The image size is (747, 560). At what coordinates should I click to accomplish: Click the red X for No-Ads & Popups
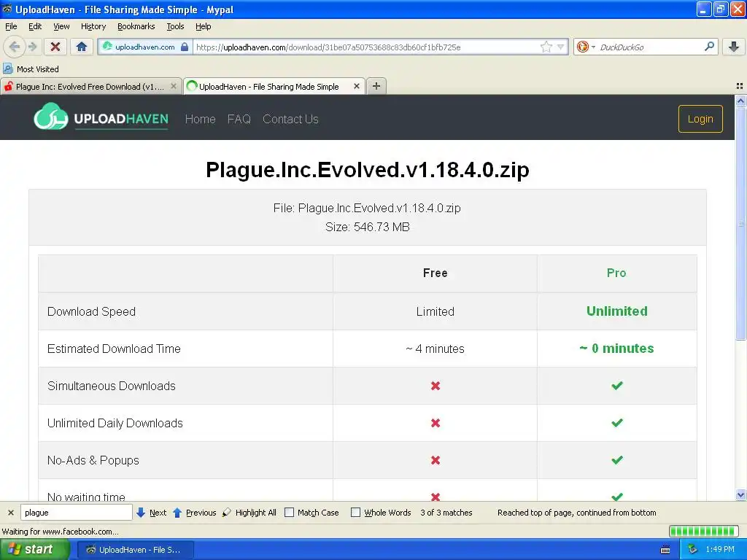point(435,460)
